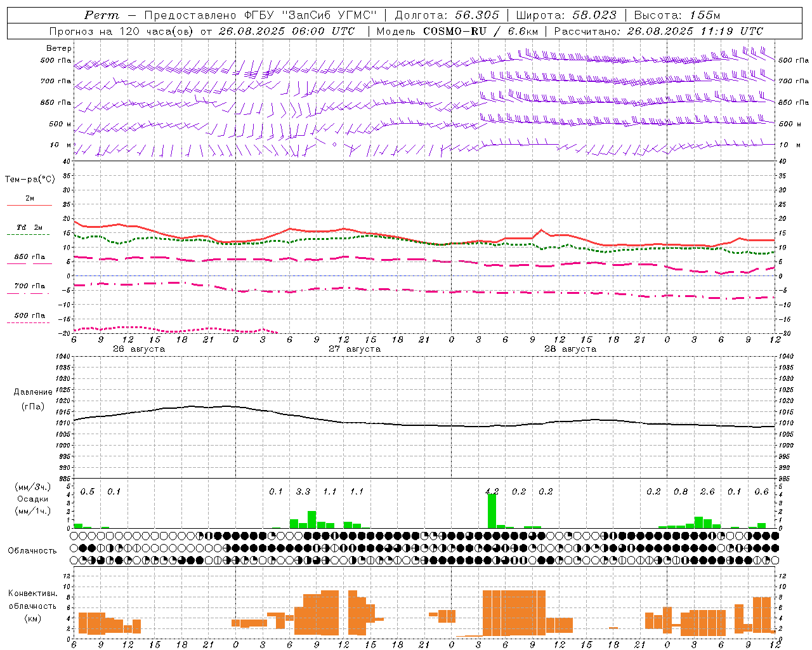Image resolution: width=812 pixels, height=650 pixels.
Task: Click the 'Высота: 155м' header field
Action: 677,15
